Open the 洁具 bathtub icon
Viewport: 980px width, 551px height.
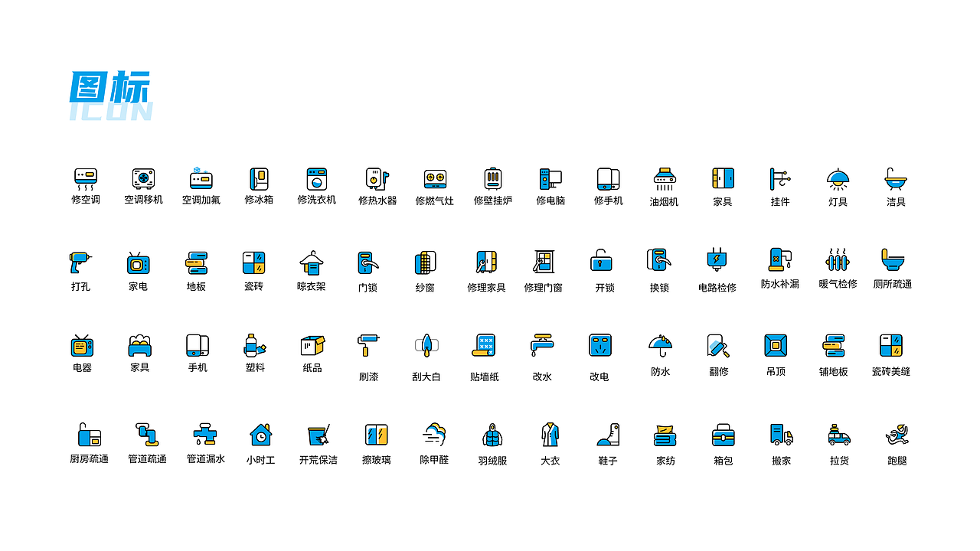coord(897,180)
